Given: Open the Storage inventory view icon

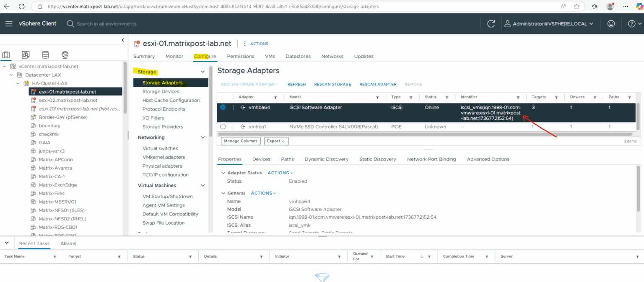Looking at the screenshot, I should coord(45,54).
